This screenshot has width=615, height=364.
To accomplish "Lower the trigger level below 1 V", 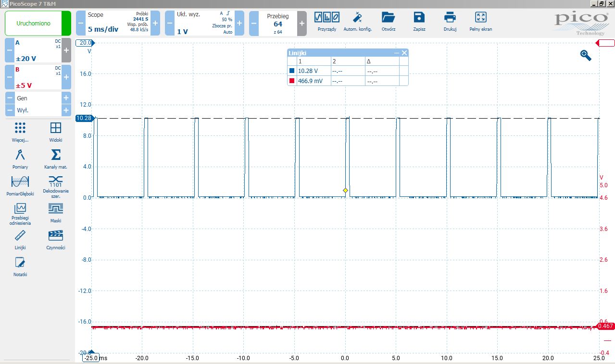I will point(170,23).
